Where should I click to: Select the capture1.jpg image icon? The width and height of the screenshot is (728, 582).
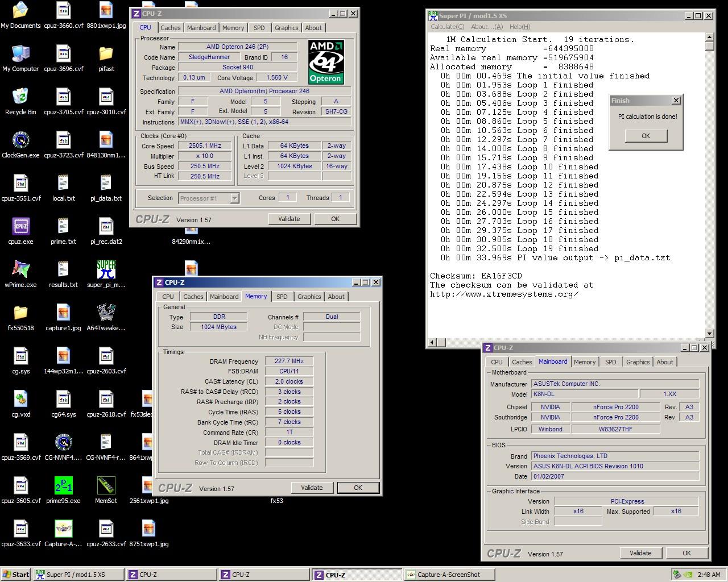point(63,313)
